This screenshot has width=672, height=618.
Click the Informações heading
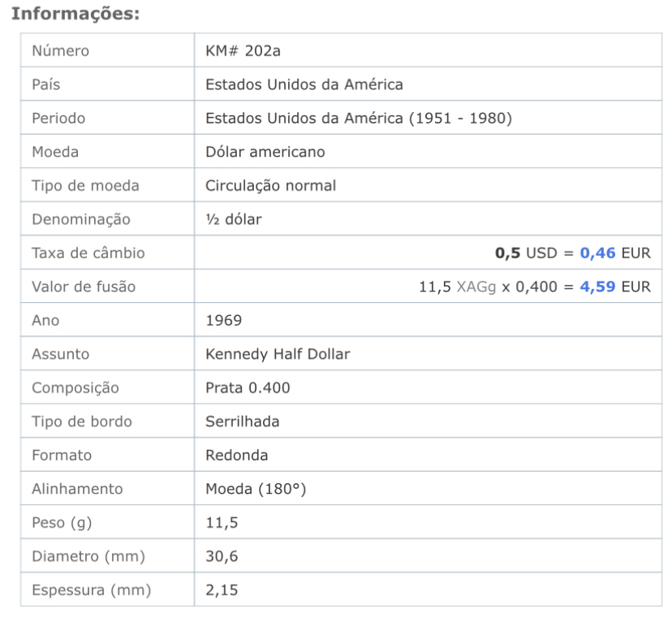tap(75, 14)
